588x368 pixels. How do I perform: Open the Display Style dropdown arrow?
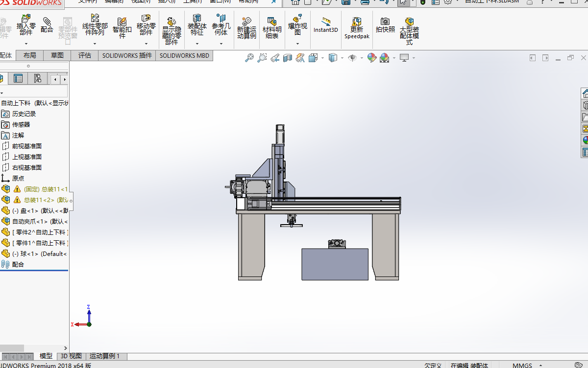(342, 58)
